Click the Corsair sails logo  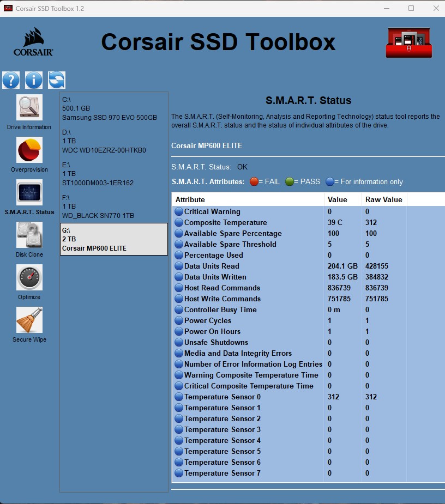tap(33, 42)
